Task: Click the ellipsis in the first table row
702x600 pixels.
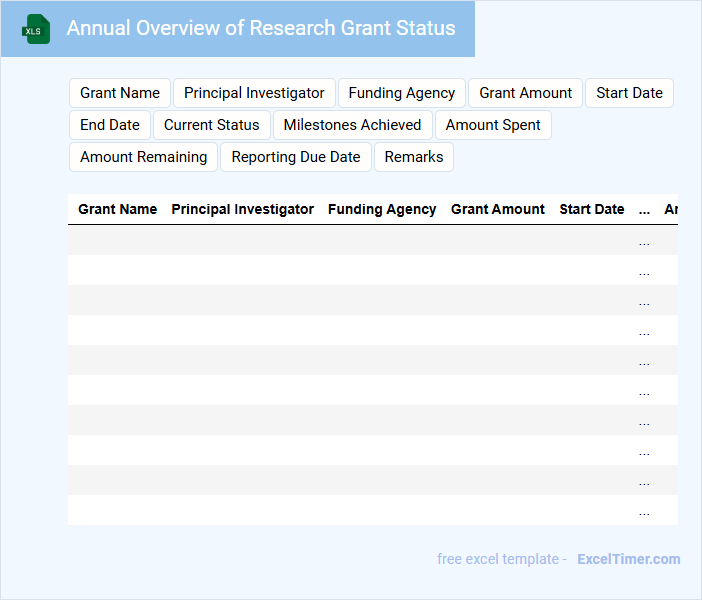Action: point(644,241)
